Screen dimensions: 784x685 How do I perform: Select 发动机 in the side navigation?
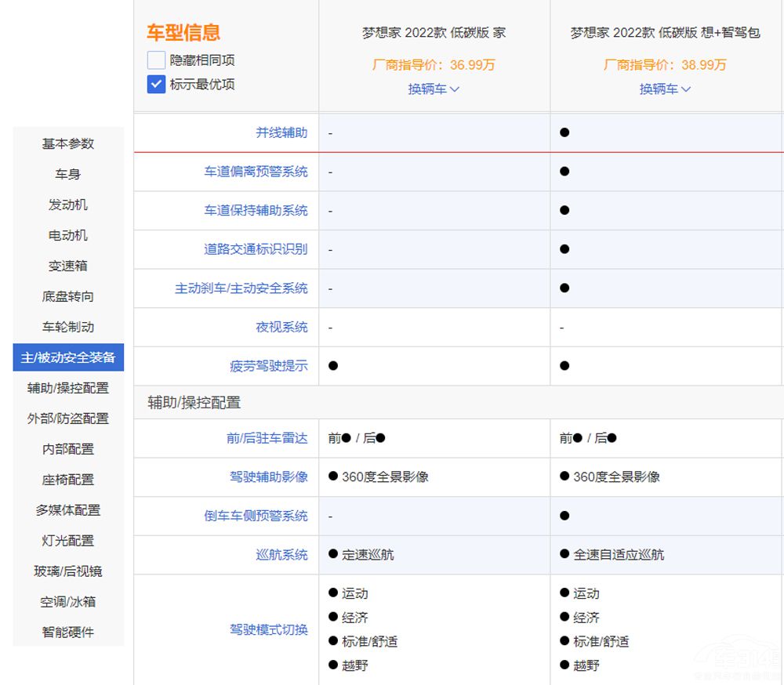[x=68, y=205]
